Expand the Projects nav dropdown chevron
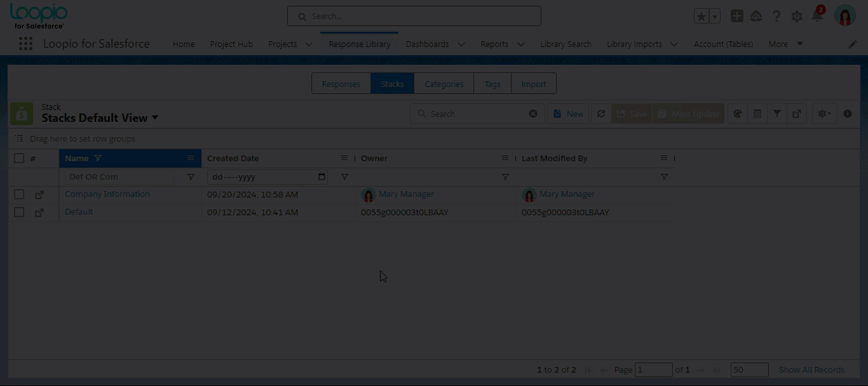Screen dimensions: 868x386 tap(309, 44)
